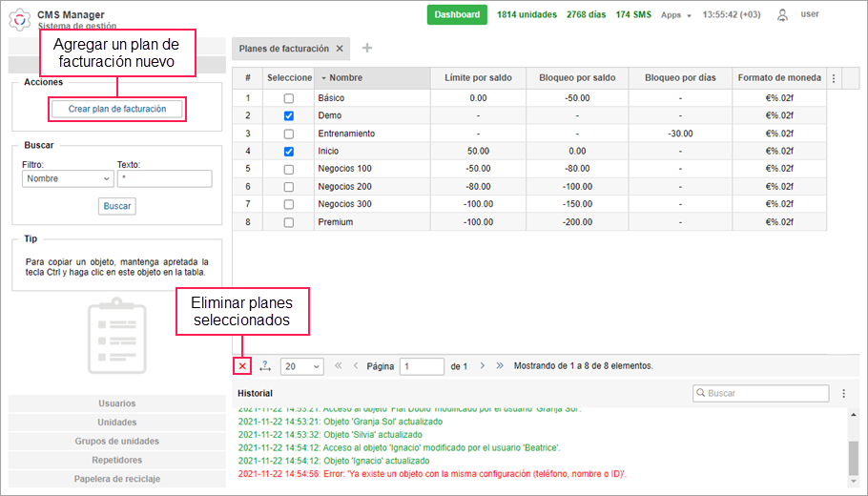The width and height of the screenshot is (868, 496).
Task: Open the Demo plan row name
Action: tap(330, 115)
